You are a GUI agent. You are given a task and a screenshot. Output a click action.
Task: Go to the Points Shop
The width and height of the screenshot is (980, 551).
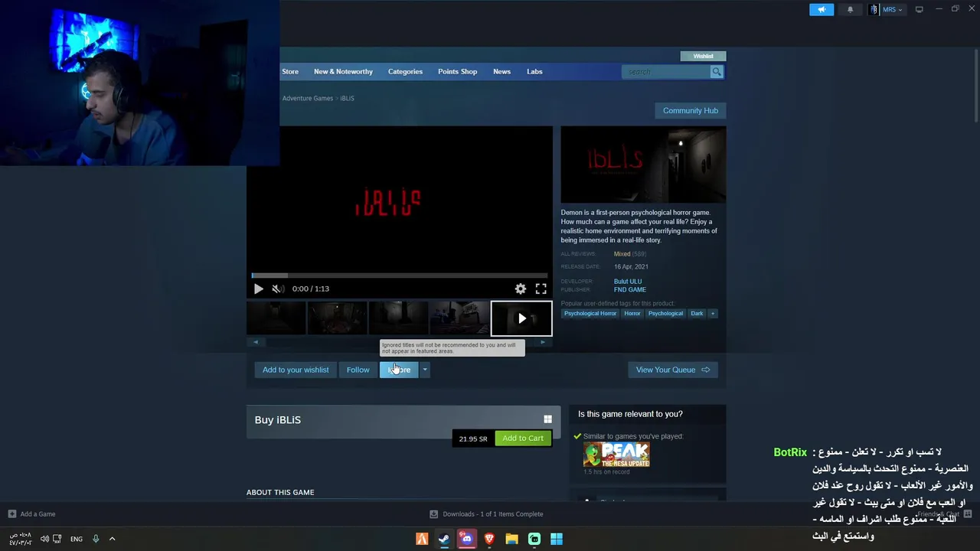coord(457,71)
